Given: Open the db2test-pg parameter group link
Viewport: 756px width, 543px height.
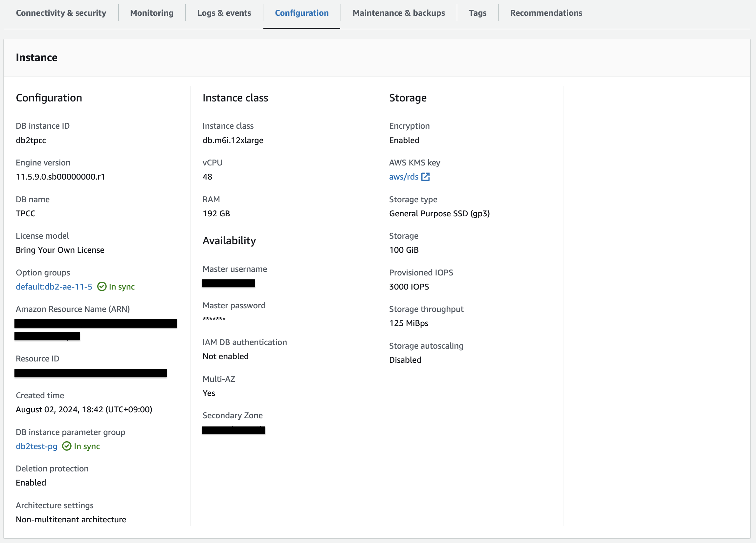Looking at the screenshot, I should point(36,446).
